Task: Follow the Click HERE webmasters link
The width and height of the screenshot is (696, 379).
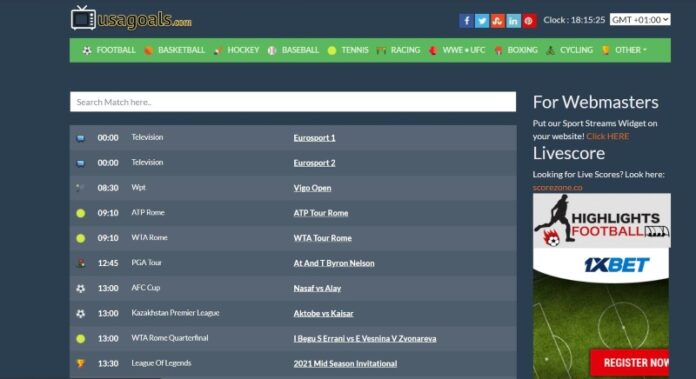Action: pyautogui.click(x=607, y=136)
